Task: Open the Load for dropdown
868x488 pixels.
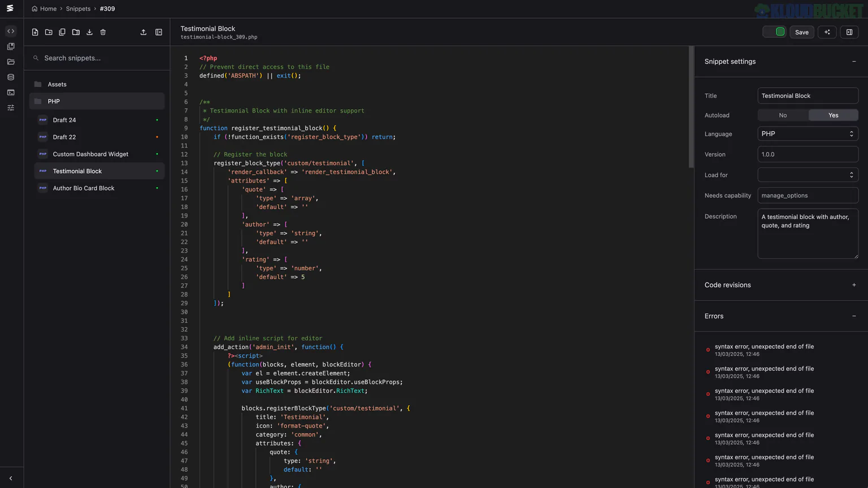Action: tap(808, 175)
